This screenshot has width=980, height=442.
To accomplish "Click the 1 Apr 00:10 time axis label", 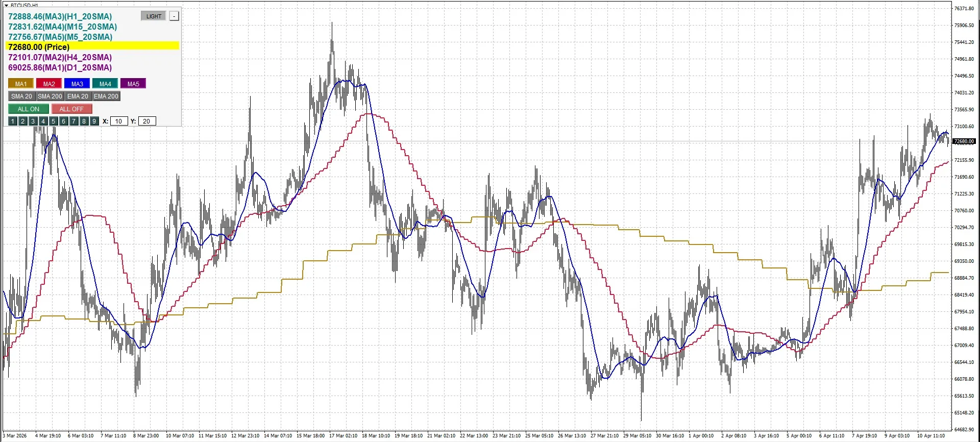I will (701, 436).
